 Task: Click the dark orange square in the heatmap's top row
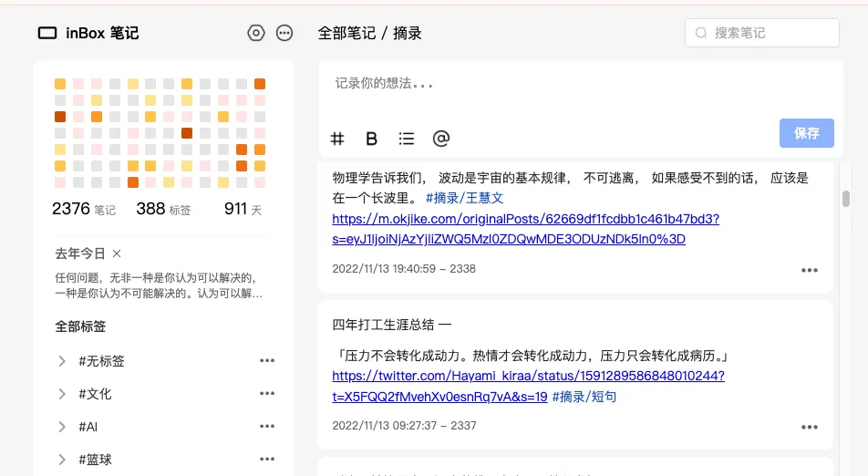point(260,84)
